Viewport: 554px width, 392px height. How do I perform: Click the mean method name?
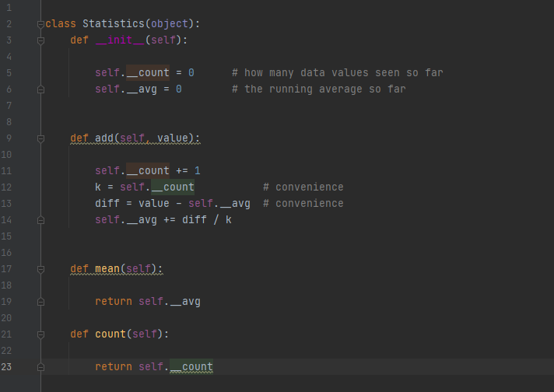107,269
